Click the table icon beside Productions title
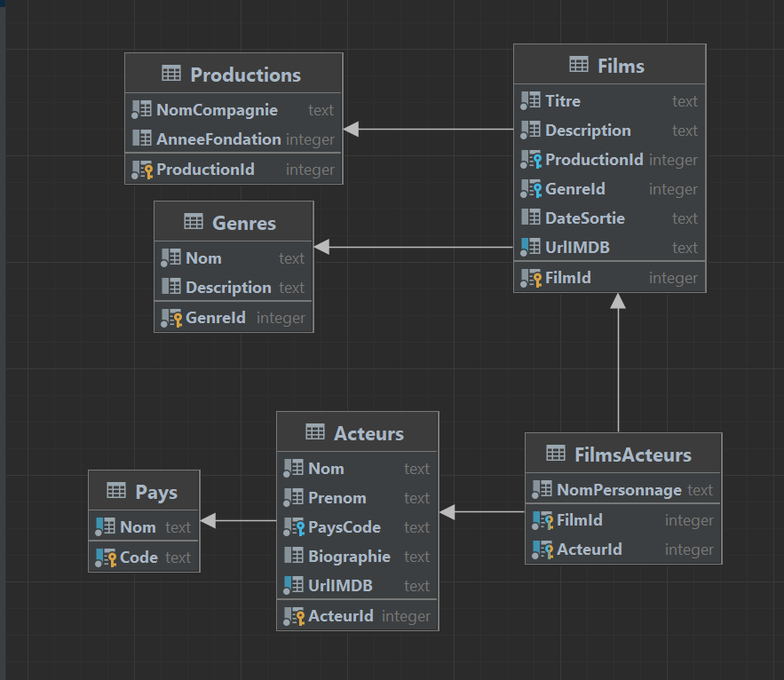Image resolution: width=784 pixels, height=680 pixels. tap(171, 75)
